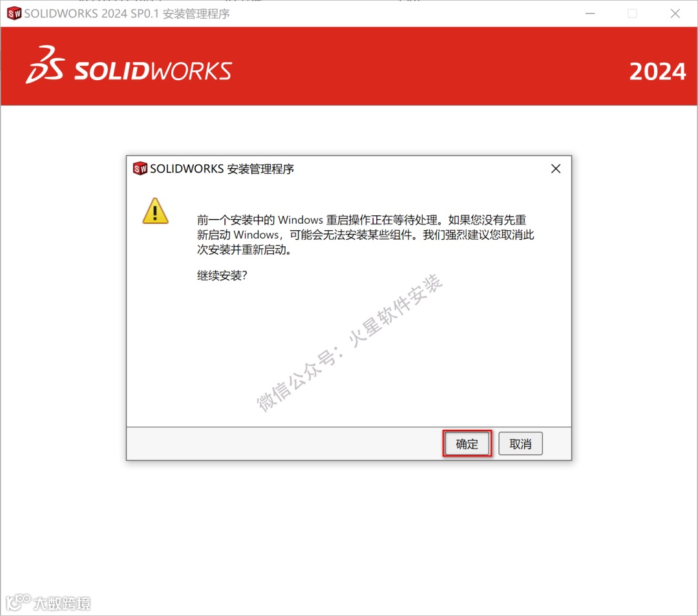Viewport: 698px width, 616px height.
Task: Click the 2024 version label in the banner
Action: click(x=657, y=72)
